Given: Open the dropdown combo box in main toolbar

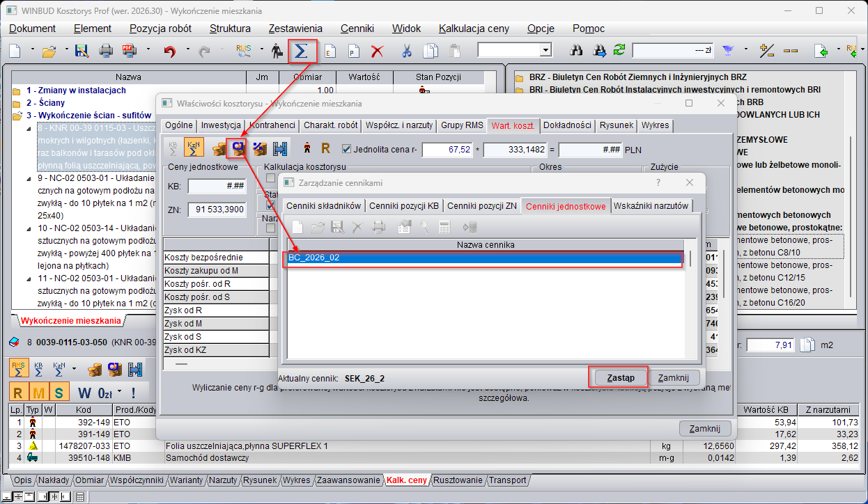Looking at the screenshot, I should pos(545,51).
